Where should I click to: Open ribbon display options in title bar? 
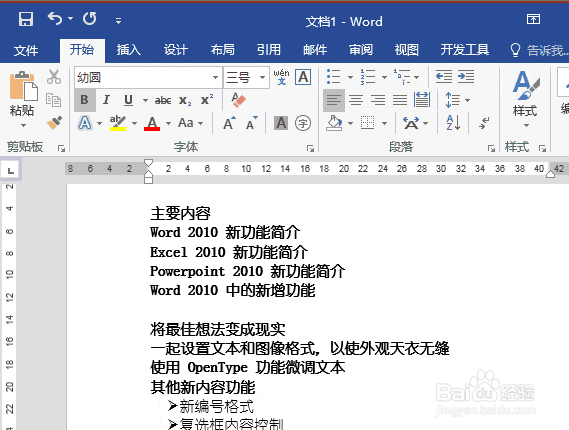click(x=533, y=19)
